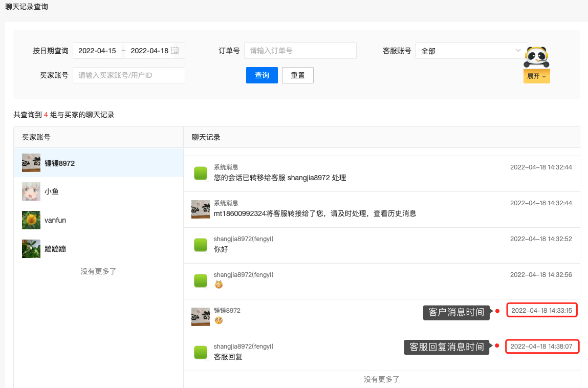588x388 pixels.
Task: Expand the 展开 filter options
Action: pos(536,76)
